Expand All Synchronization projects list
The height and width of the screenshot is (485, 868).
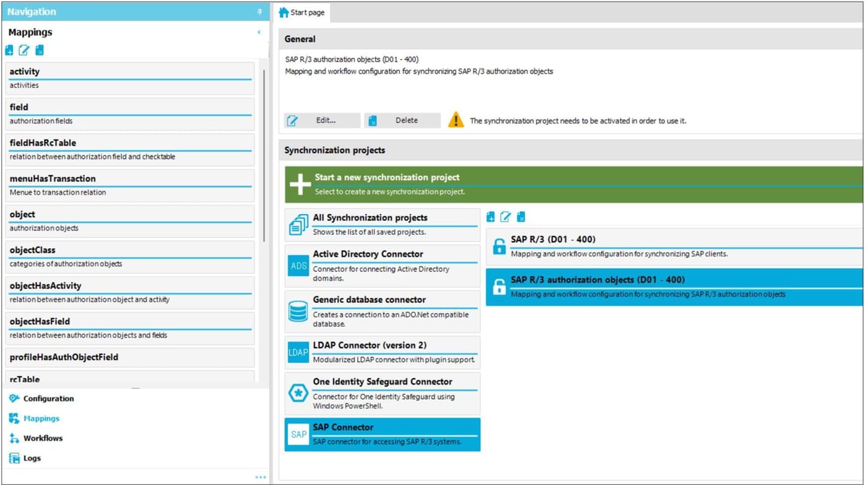(x=382, y=223)
